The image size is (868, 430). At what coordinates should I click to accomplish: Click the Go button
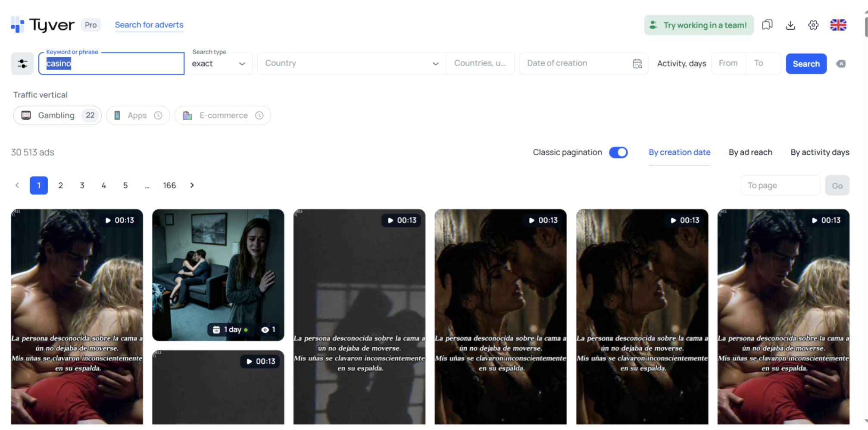click(837, 186)
